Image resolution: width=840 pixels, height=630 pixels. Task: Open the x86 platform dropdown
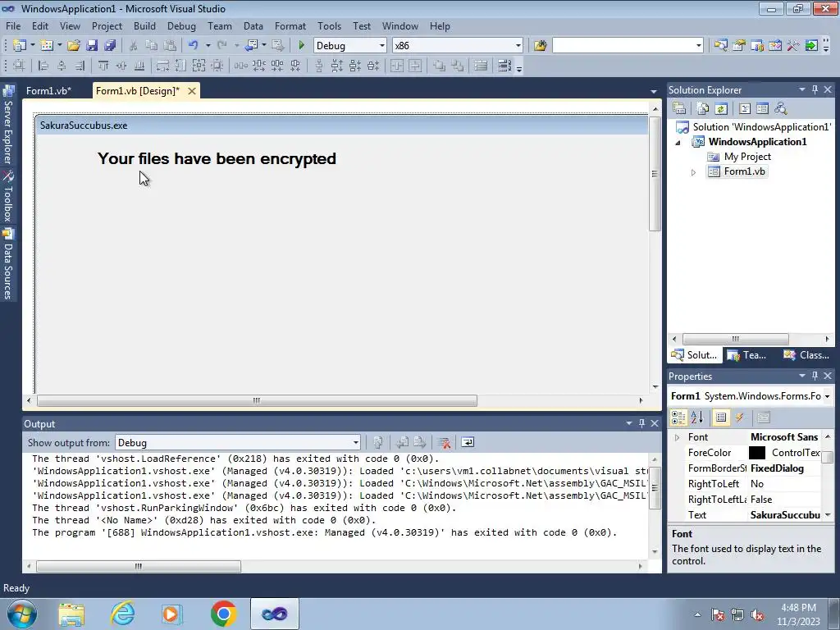(x=518, y=46)
